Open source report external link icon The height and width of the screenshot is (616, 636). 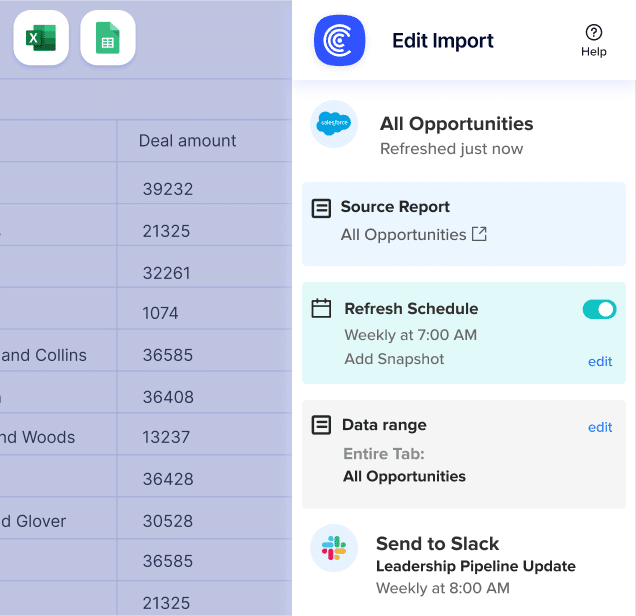(x=479, y=234)
